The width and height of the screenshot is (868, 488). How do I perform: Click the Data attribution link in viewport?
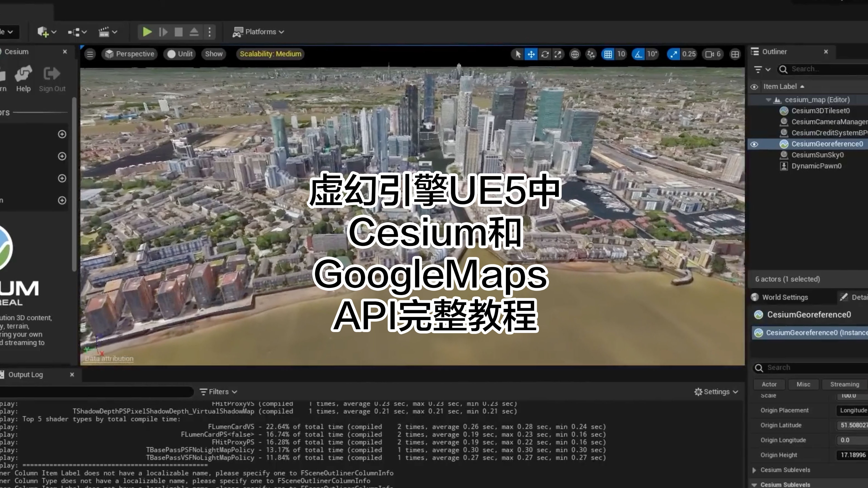click(x=109, y=359)
